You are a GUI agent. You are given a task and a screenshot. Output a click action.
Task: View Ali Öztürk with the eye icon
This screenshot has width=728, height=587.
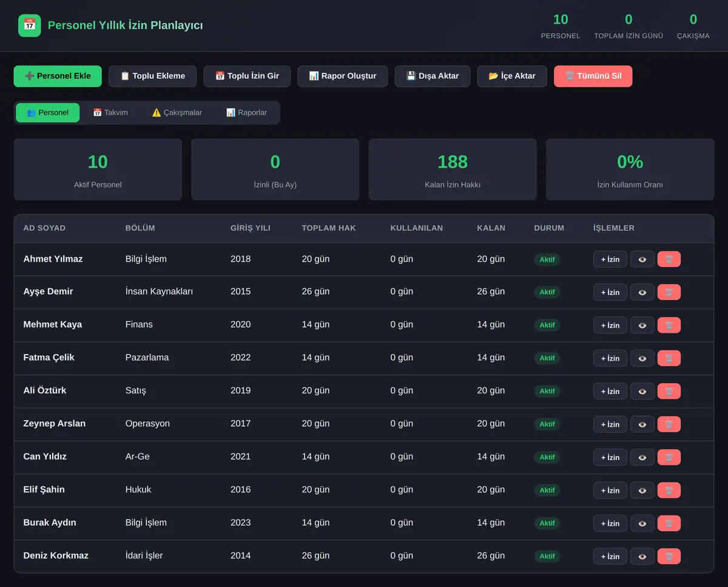(x=642, y=391)
